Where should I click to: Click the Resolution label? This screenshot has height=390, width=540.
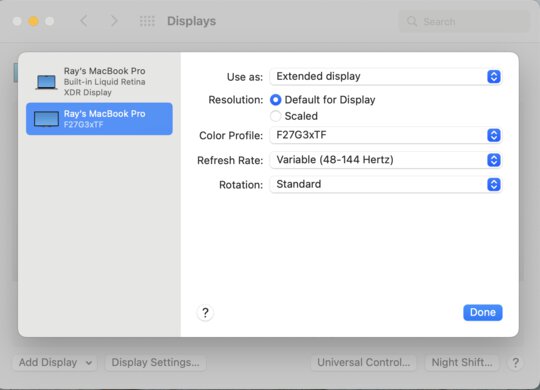pyautogui.click(x=236, y=100)
